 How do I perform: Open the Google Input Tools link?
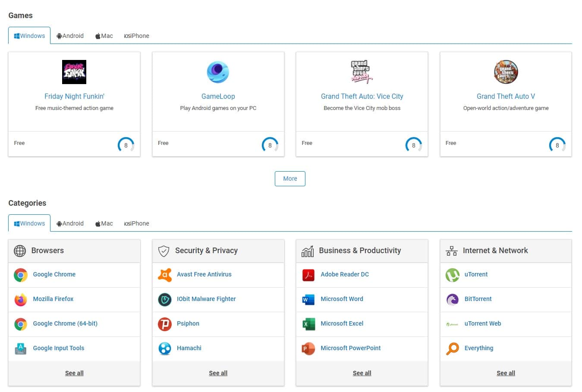click(59, 348)
